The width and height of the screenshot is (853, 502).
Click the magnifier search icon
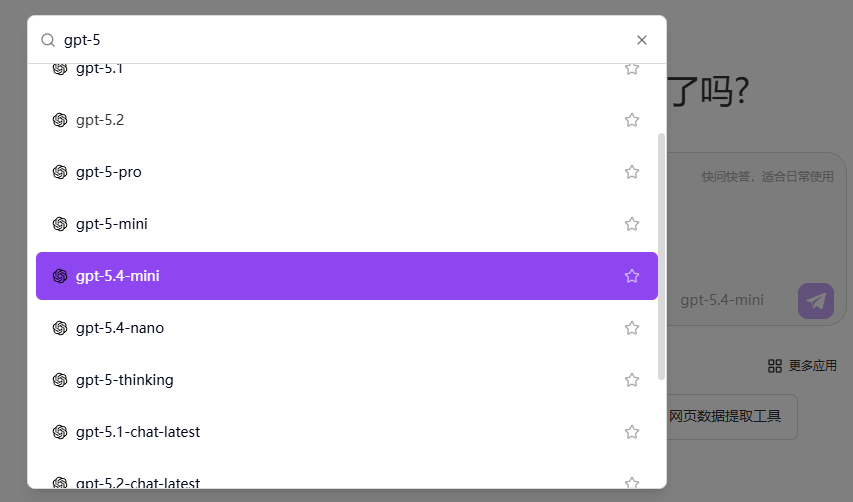click(48, 40)
